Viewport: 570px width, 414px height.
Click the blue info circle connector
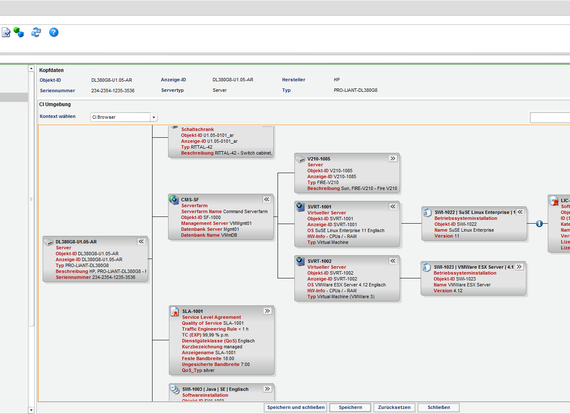click(539, 224)
